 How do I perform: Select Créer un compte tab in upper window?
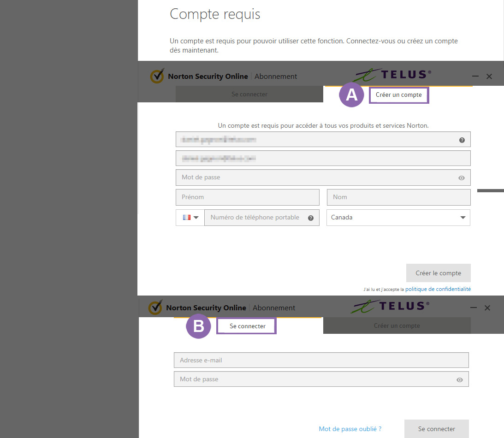pos(399,95)
